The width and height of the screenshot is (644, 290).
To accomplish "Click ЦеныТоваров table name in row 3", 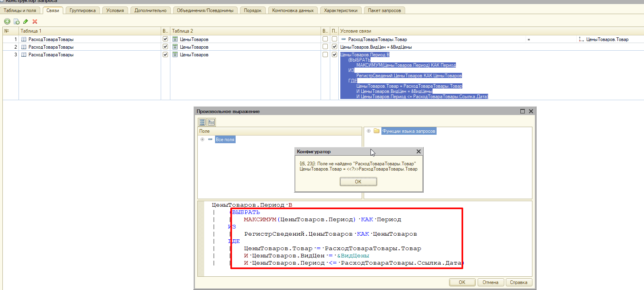I will tap(194, 55).
